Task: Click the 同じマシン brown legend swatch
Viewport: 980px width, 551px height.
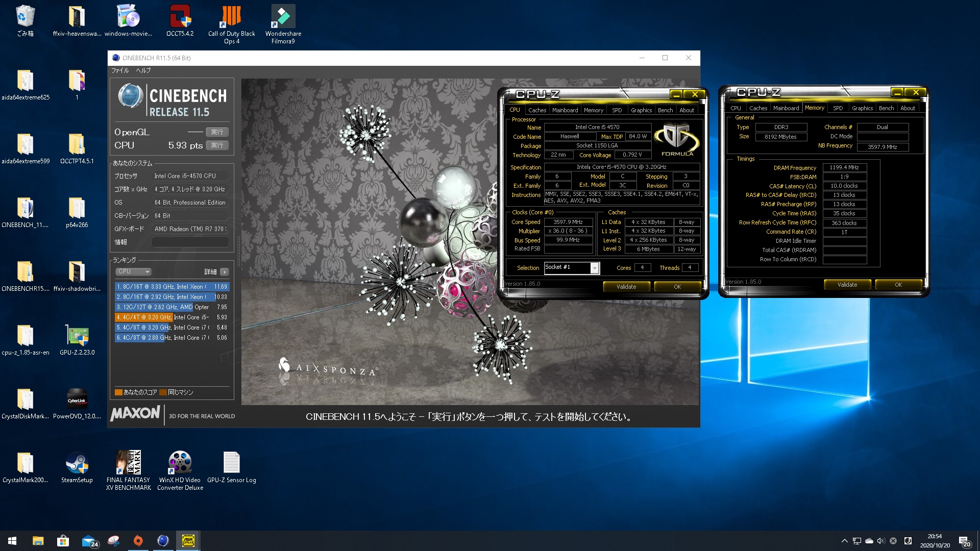Action: coord(163,392)
